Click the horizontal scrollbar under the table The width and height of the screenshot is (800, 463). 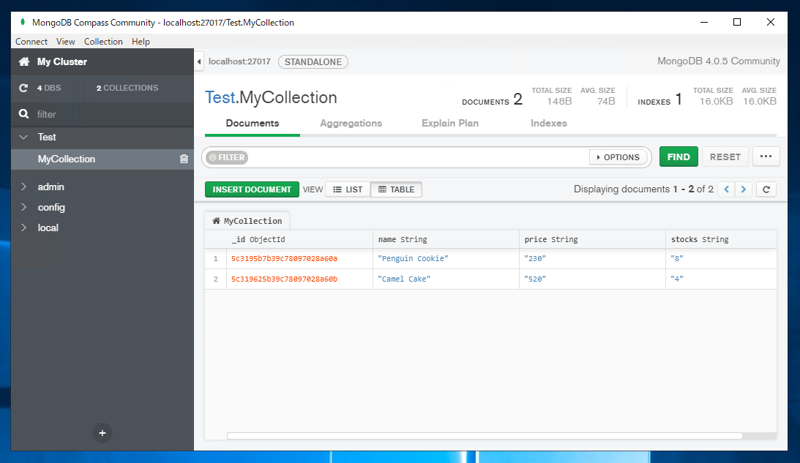tap(485, 436)
